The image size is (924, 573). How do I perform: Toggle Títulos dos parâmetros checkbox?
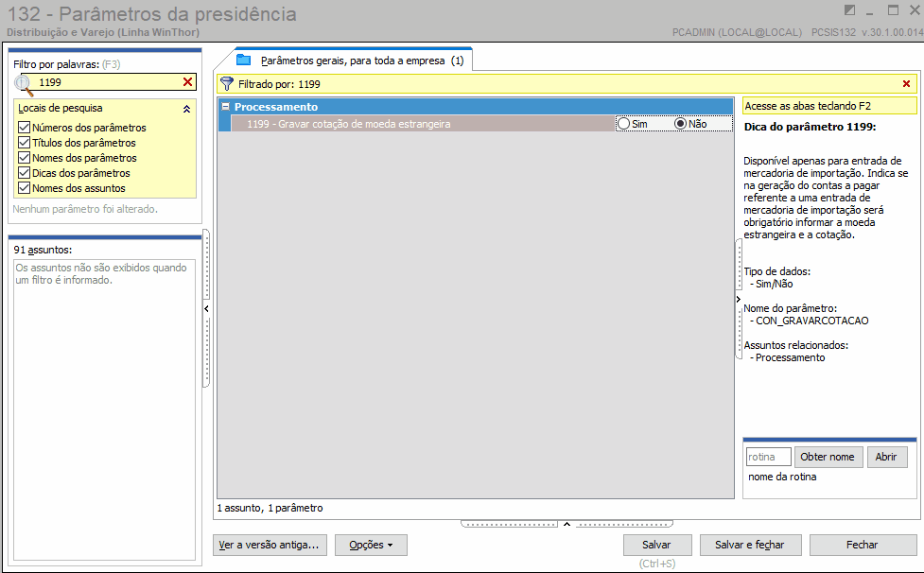click(25, 143)
